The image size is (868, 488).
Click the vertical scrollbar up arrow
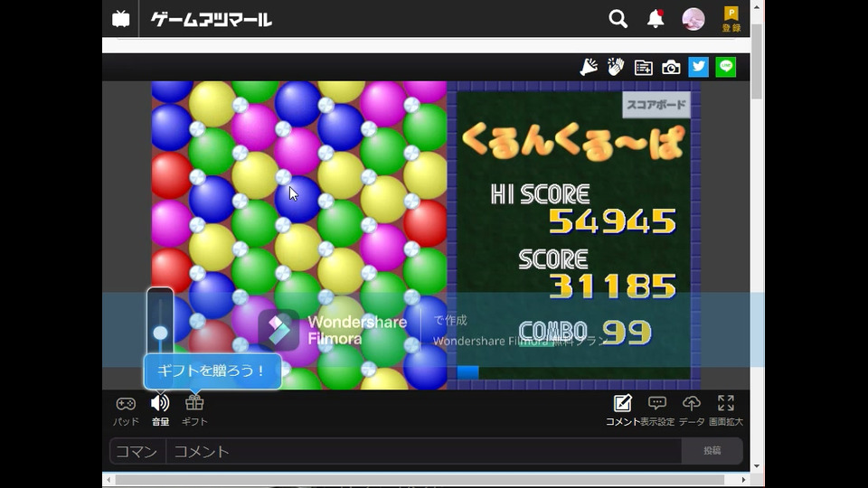[757, 7]
